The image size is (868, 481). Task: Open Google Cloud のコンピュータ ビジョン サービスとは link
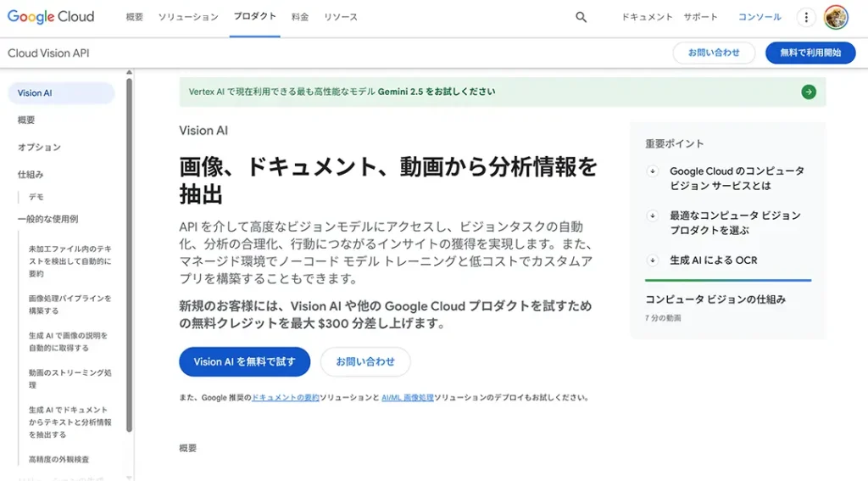(x=737, y=178)
